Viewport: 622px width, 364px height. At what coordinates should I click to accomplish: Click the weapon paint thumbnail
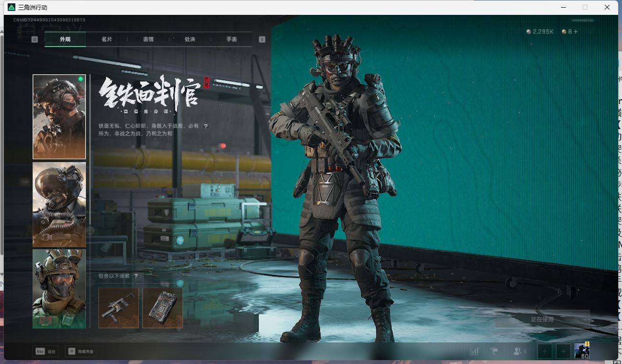119,308
